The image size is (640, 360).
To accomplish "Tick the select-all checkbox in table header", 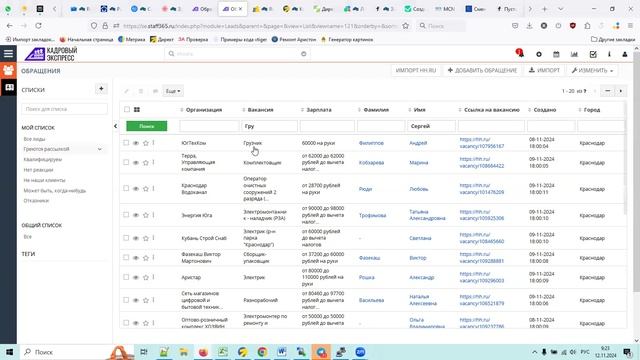I will click(127, 109).
